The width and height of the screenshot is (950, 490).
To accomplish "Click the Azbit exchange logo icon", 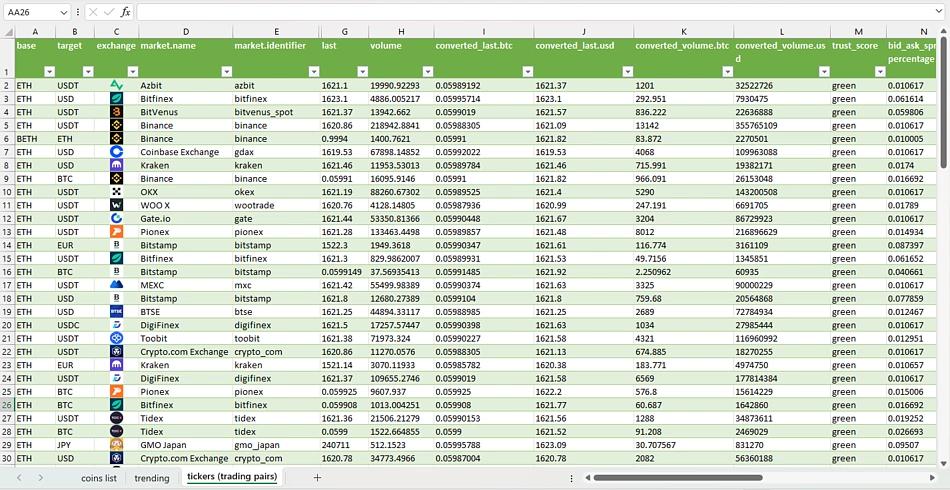I will tap(116, 85).
